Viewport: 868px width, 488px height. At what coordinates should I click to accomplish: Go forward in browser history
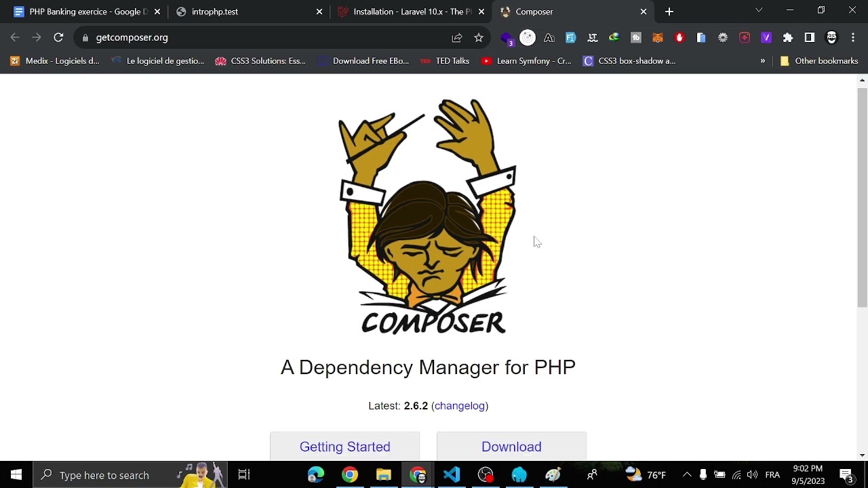pyautogui.click(x=37, y=38)
